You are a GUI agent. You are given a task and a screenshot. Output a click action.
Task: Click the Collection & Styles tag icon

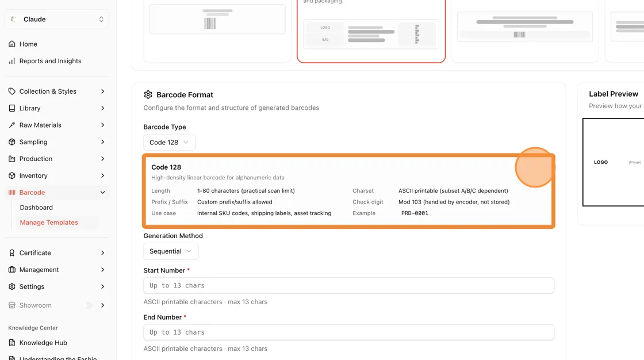click(12, 91)
